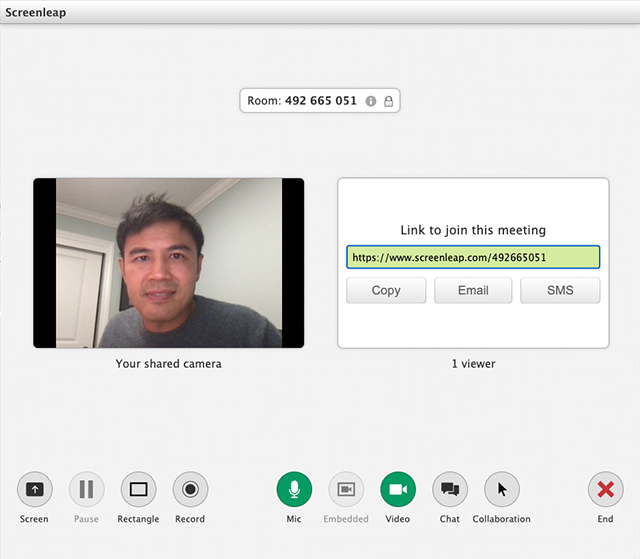Click the room number 492 665 051
The width and height of the screenshot is (640, 559).
pos(320,101)
